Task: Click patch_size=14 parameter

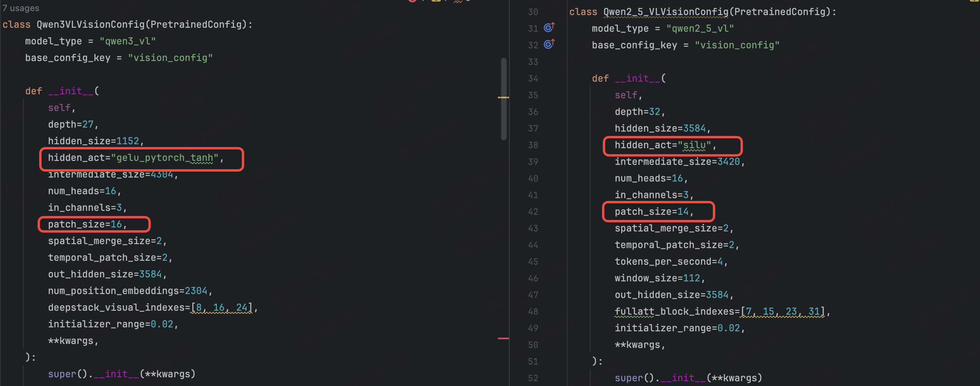Action: 652,212
